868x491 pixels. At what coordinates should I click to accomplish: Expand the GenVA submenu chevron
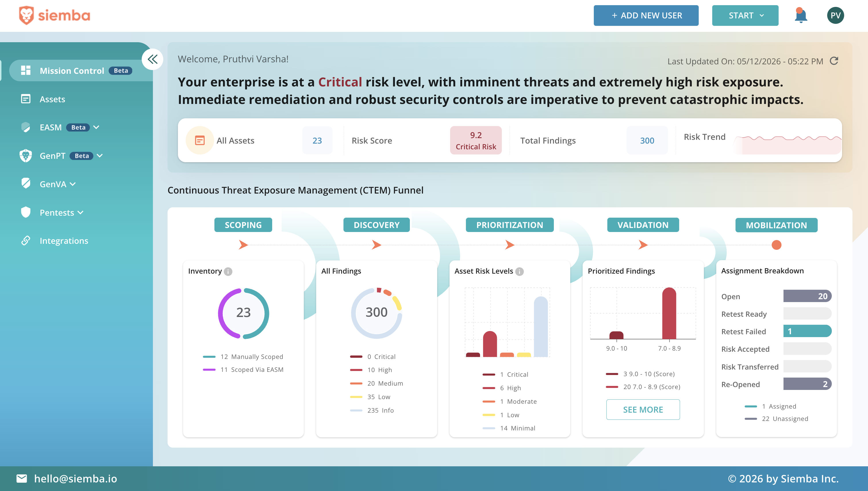click(72, 184)
